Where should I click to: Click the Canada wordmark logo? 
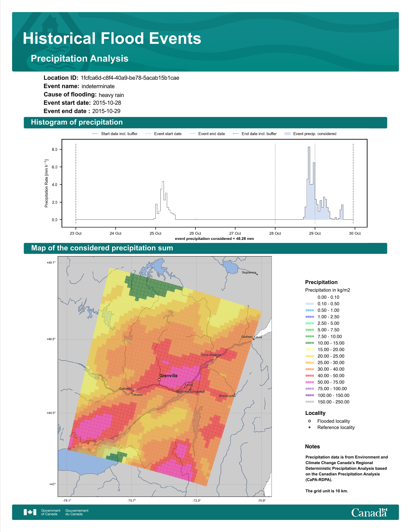[369, 512]
